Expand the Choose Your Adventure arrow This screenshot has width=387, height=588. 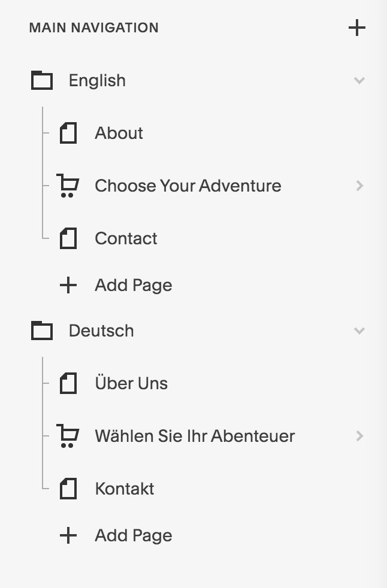point(359,186)
